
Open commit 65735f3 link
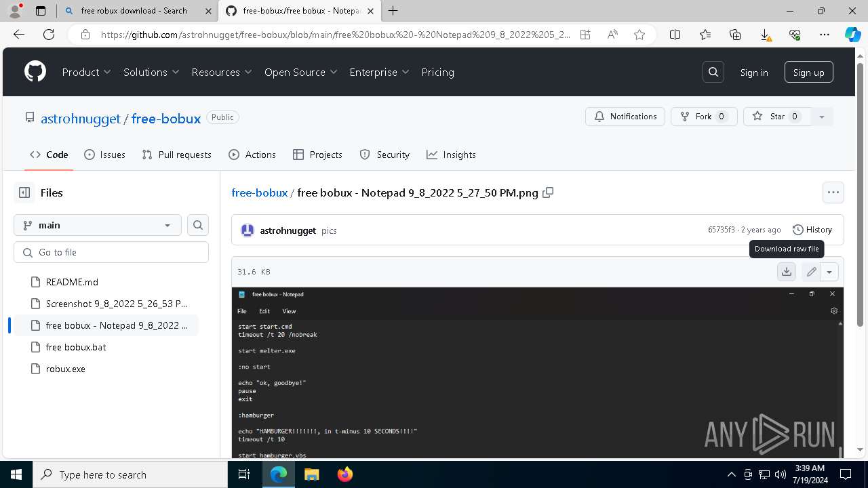[721, 230]
